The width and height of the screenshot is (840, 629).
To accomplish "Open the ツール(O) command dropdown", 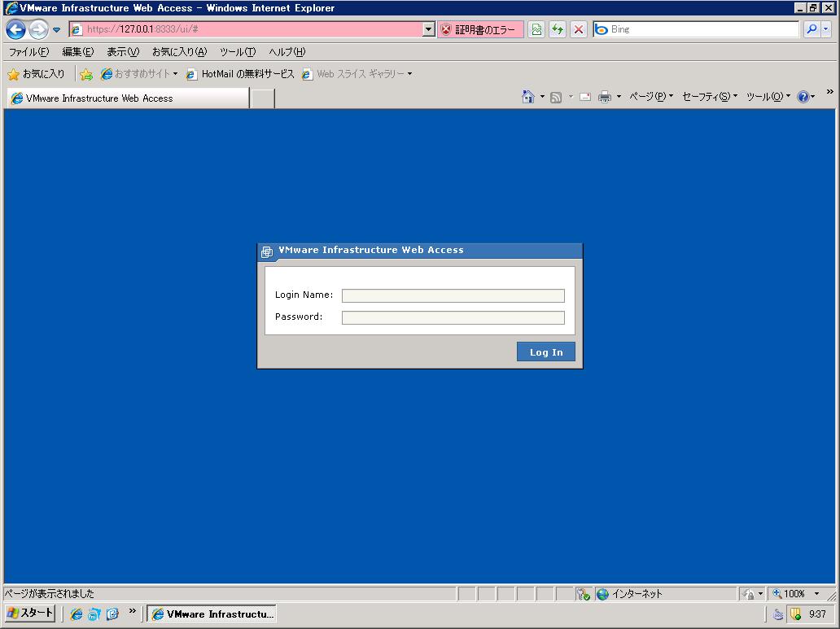I will (768, 97).
